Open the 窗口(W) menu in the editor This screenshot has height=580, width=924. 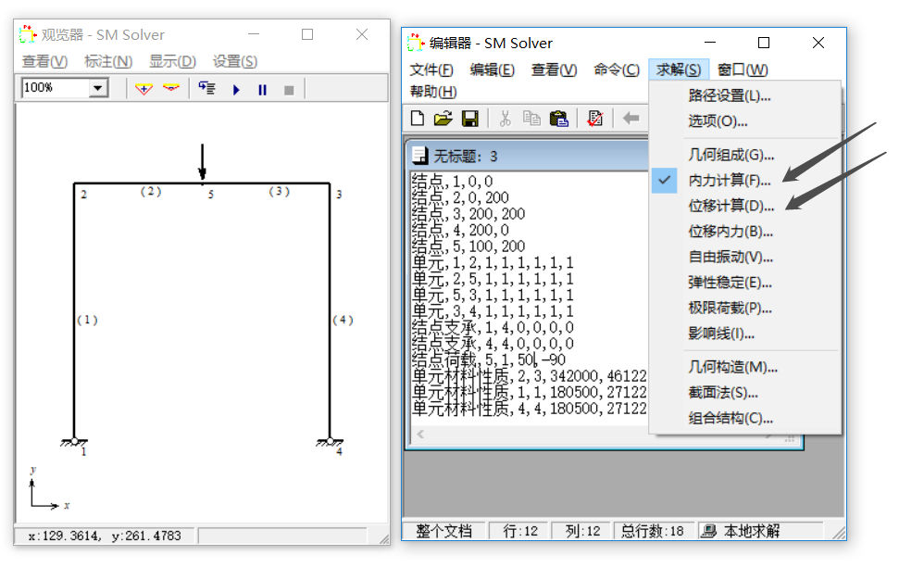pos(743,70)
